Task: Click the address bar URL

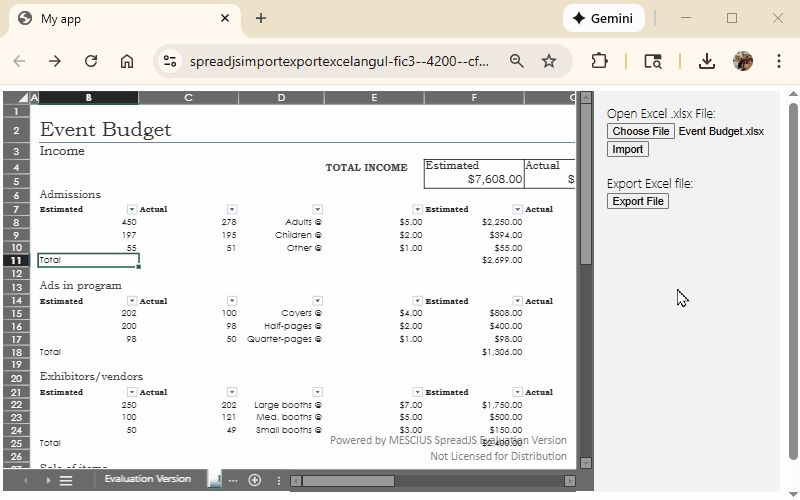Action: [339, 61]
